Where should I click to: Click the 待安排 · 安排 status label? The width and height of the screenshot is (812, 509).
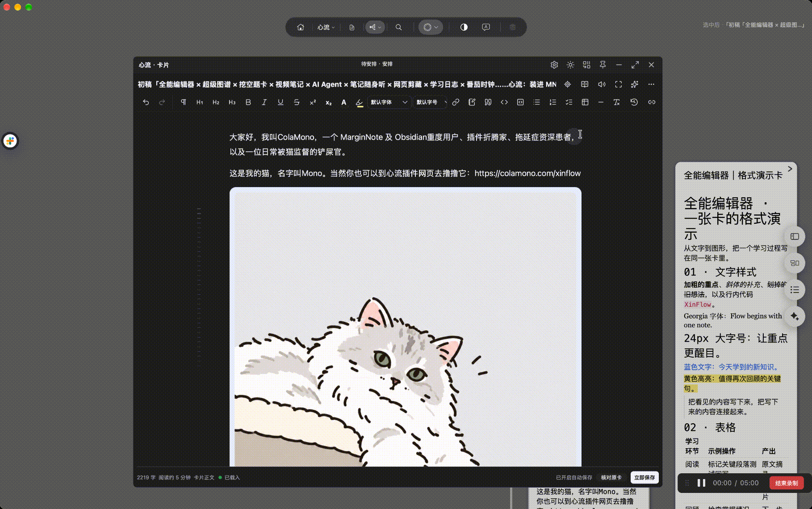377,64
